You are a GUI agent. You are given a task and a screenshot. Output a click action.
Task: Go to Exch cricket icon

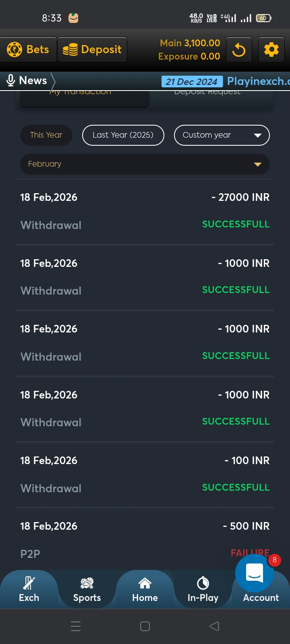[x=29, y=583]
